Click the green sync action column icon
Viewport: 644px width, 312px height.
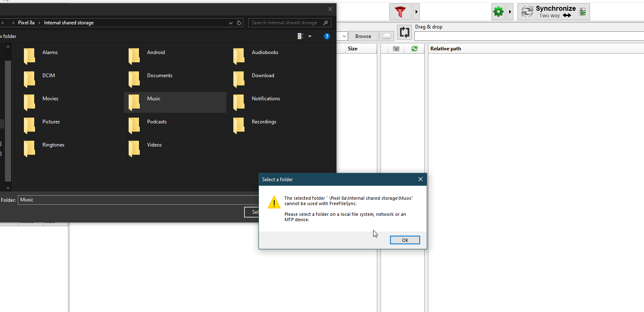(x=414, y=49)
